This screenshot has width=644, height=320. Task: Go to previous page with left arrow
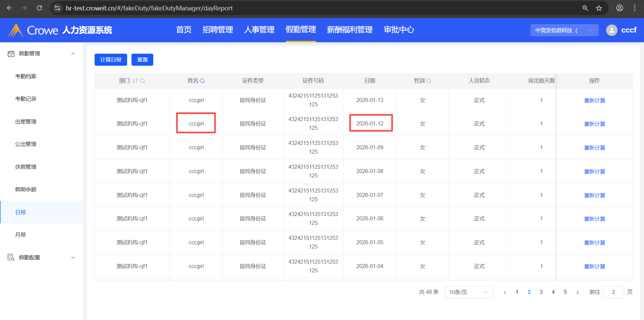(505, 292)
